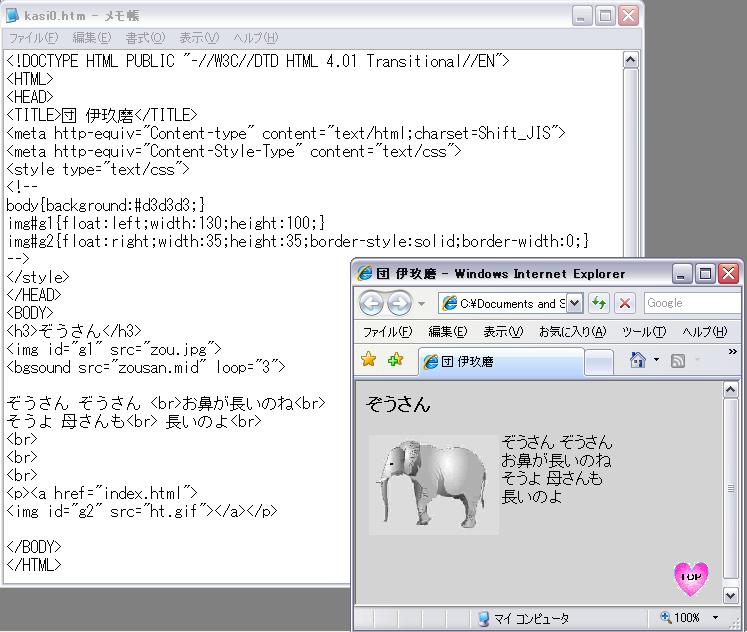747x632 pixels.
Task: Expand the zoom level dropdown arrow
Action: (x=715, y=618)
